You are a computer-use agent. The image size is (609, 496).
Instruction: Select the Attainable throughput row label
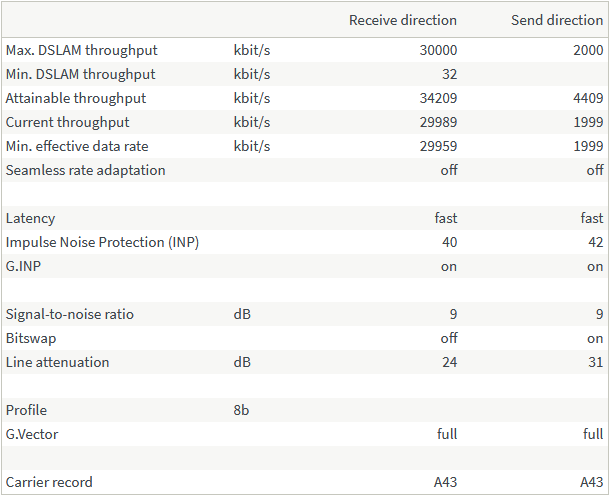coord(76,98)
